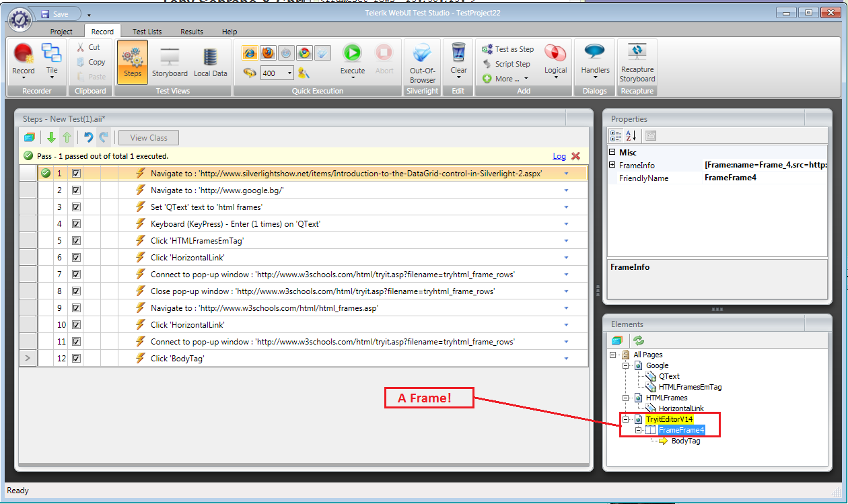Toggle checkbox for step 3 Set QText

click(x=76, y=207)
